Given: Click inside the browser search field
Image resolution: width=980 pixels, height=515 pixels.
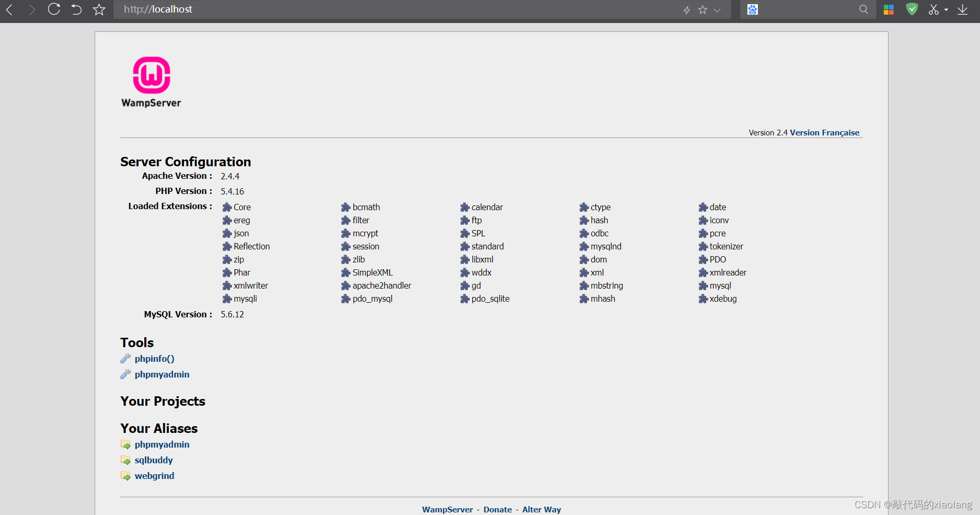Looking at the screenshot, I should coord(808,9).
